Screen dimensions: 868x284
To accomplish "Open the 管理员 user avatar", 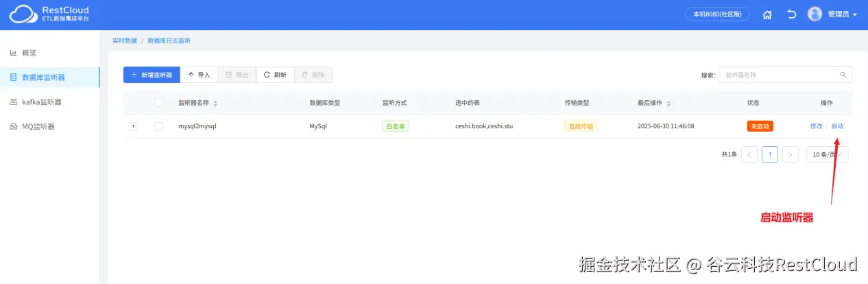I will (x=815, y=14).
